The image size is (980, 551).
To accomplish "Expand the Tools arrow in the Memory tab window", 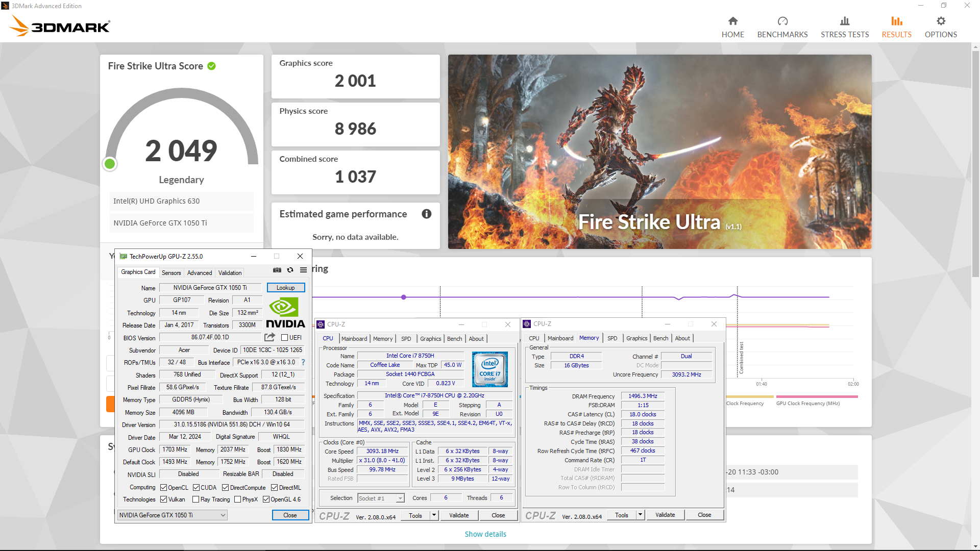I will pos(640,514).
